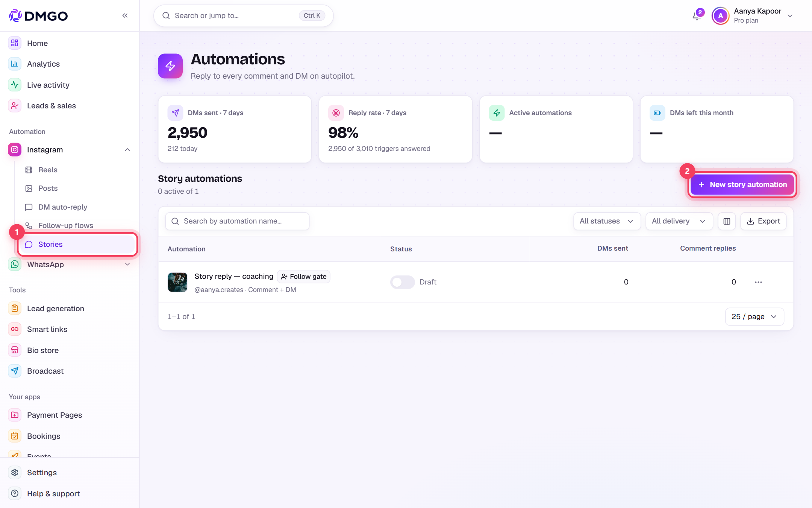Screen dimensions: 812x508
Task: Click the DMs left this month battery icon
Action: point(657,113)
